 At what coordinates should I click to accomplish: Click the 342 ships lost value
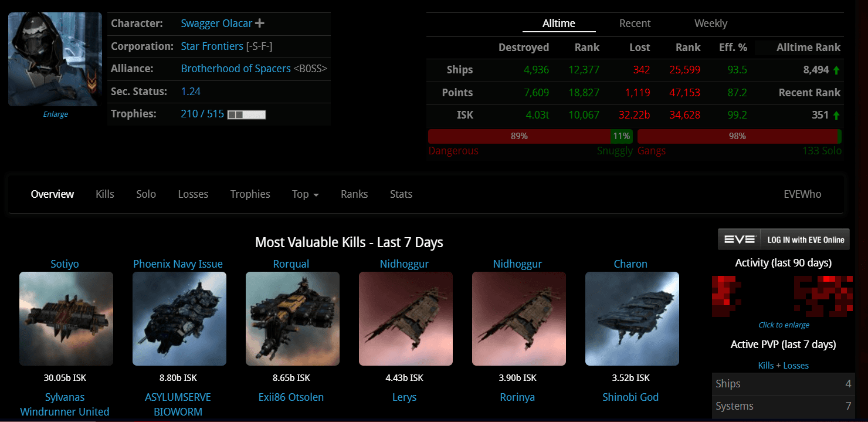[642, 70]
